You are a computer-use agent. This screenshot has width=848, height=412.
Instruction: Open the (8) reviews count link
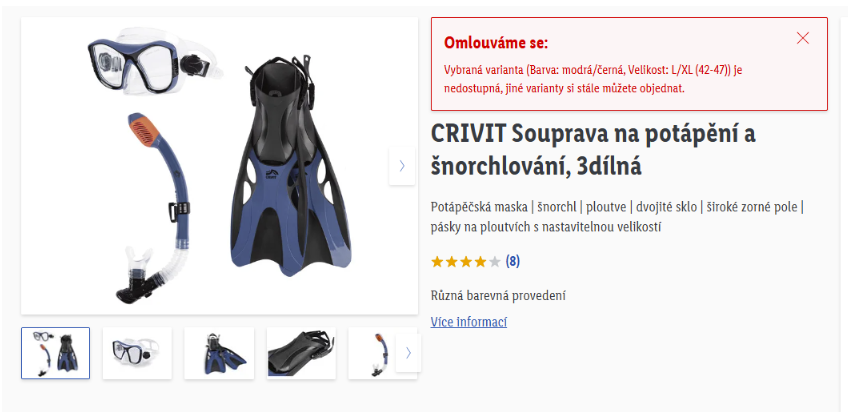click(513, 262)
